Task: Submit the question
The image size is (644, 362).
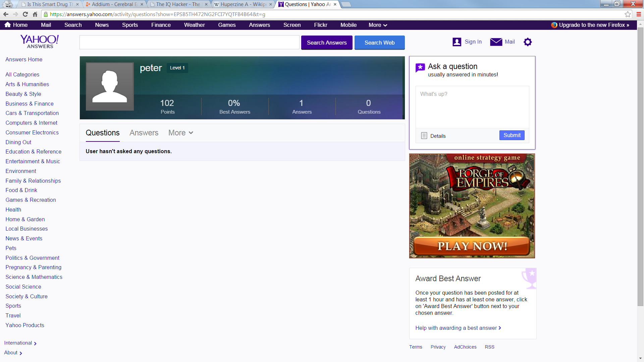Action: point(512,135)
